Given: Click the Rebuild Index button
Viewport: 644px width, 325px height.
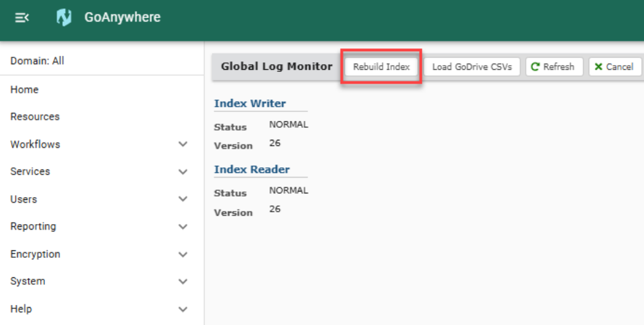Looking at the screenshot, I should (381, 66).
